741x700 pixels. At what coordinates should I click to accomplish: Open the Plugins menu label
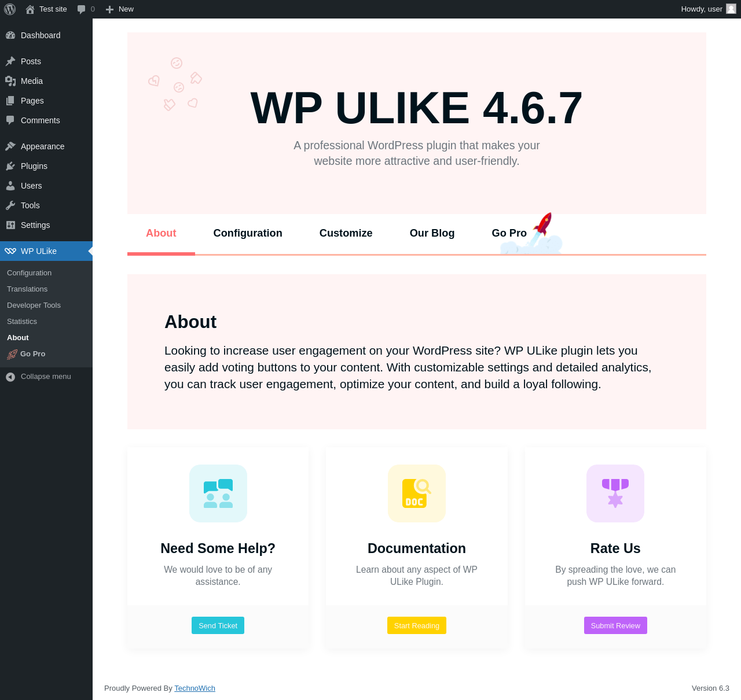point(34,166)
